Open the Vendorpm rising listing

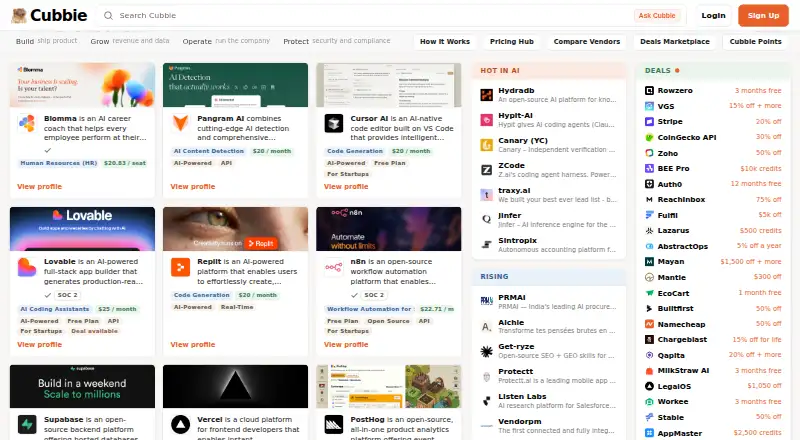pyautogui.click(x=549, y=426)
